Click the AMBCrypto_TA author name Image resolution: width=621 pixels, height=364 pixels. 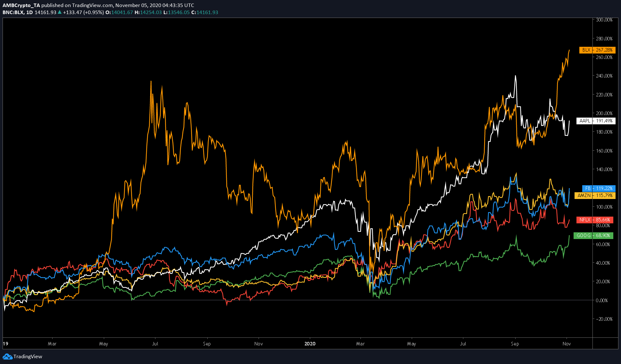pos(21,5)
